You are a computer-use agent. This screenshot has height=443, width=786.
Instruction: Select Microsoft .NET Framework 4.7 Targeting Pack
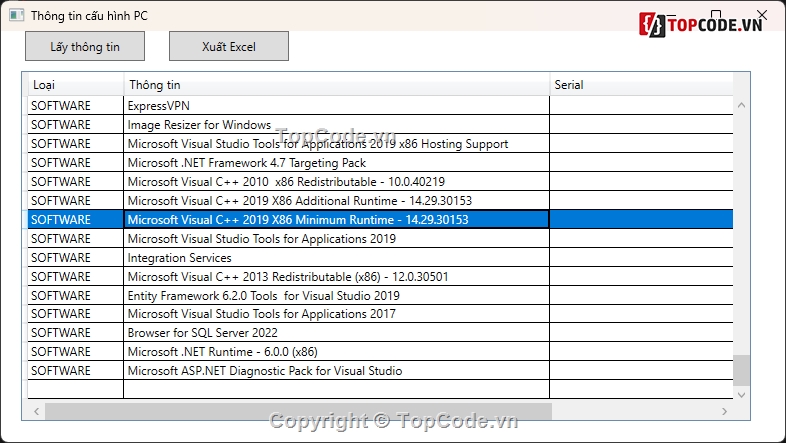(x=380, y=162)
